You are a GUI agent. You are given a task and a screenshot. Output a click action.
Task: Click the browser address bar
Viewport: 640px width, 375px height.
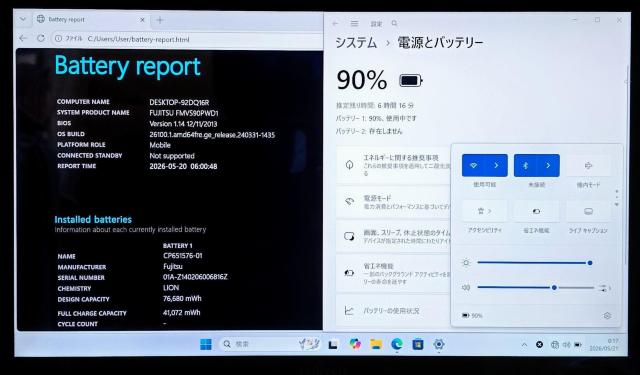point(187,39)
